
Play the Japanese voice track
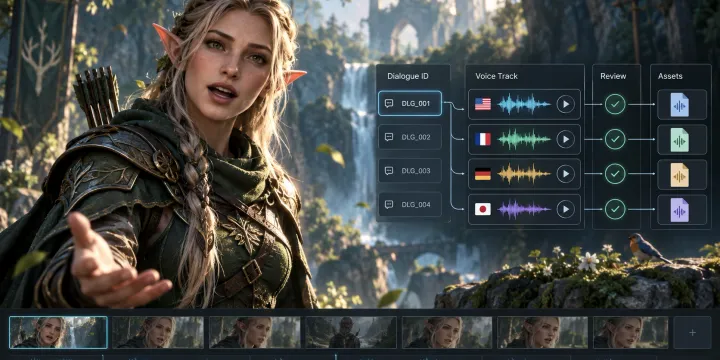(x=566, y=209)
